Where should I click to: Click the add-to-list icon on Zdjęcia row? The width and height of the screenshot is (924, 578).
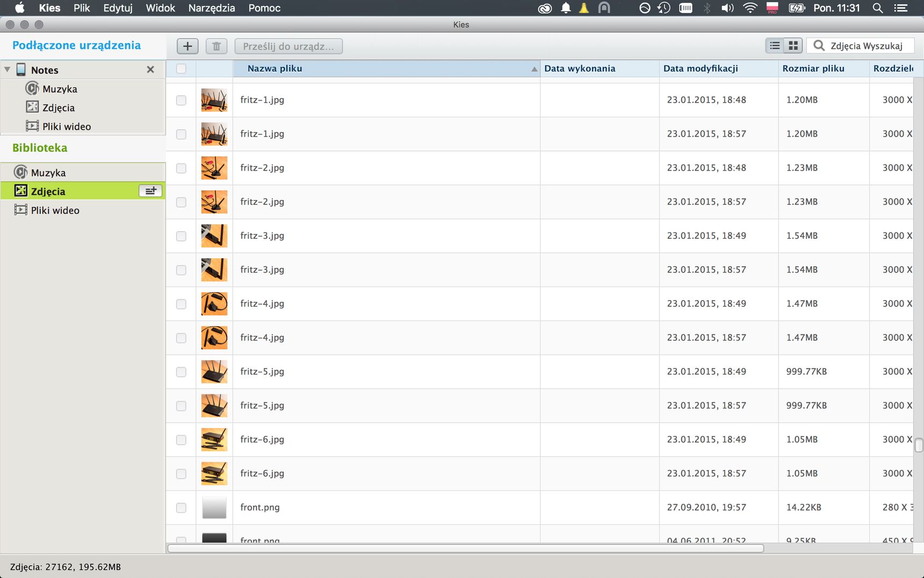point(150,191)
